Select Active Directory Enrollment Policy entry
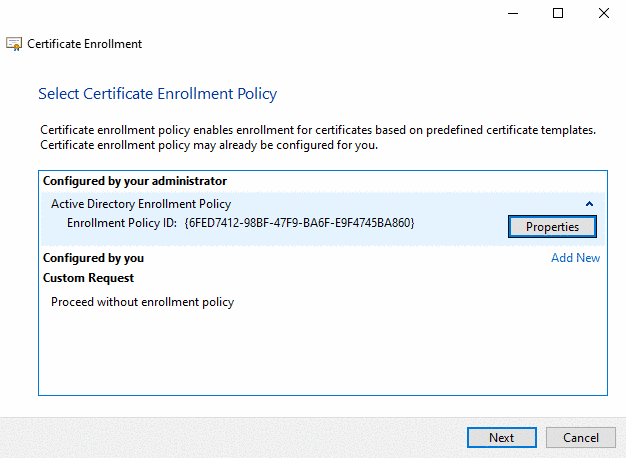Image resolution: width=626 pixels, height=458 pixels. click(x=140, y=204)
